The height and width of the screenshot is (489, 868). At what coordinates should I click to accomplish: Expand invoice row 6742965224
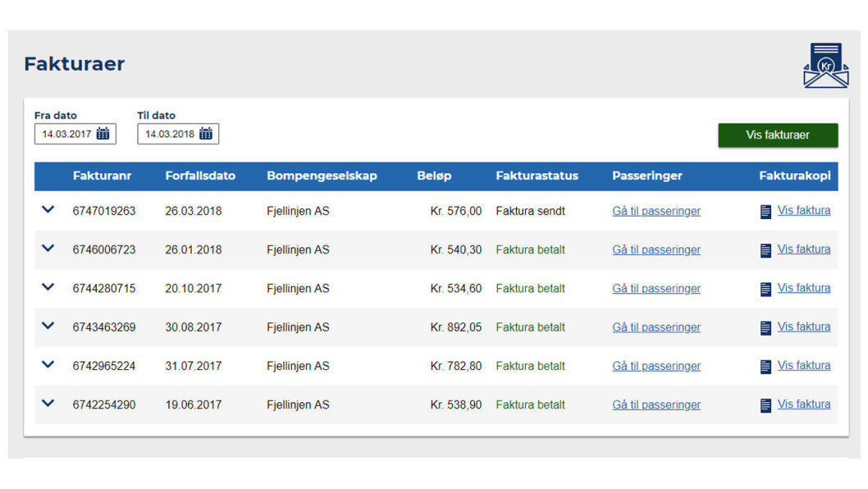[48, 364]
